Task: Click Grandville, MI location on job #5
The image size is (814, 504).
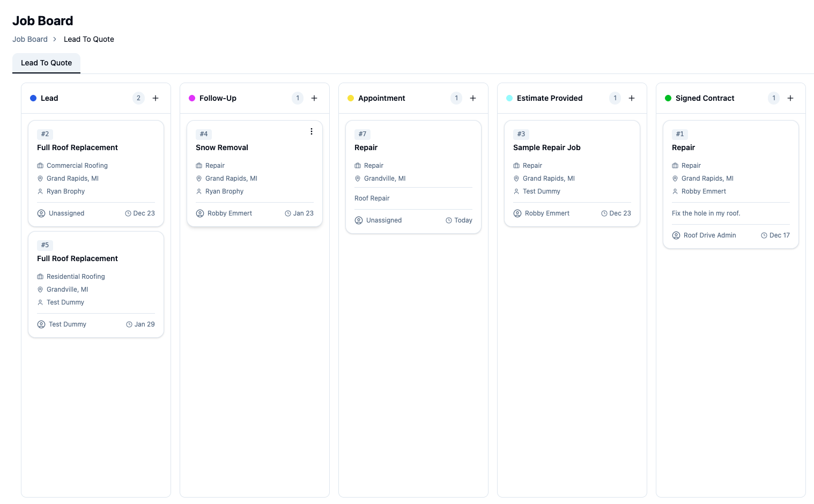Action: pyautogui.click(x=68, y=290)
